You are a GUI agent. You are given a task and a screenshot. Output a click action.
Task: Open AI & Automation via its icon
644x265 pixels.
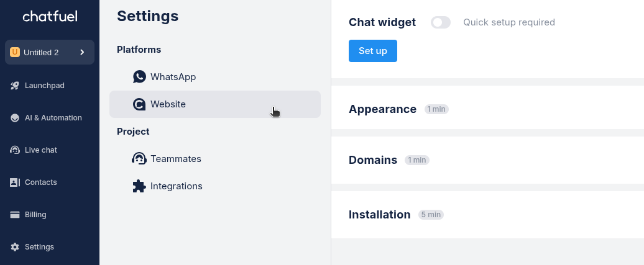coord(15,118)
